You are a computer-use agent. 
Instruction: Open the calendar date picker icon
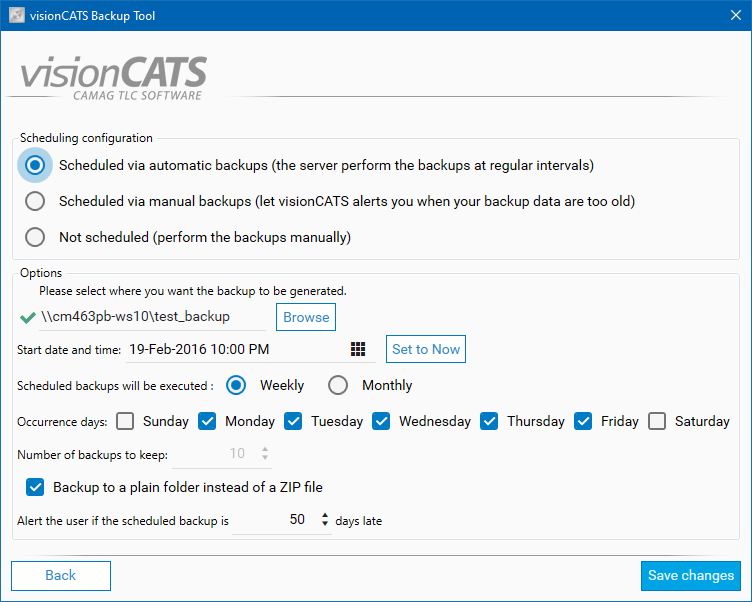pyautogui.click(x=358, y=349)
